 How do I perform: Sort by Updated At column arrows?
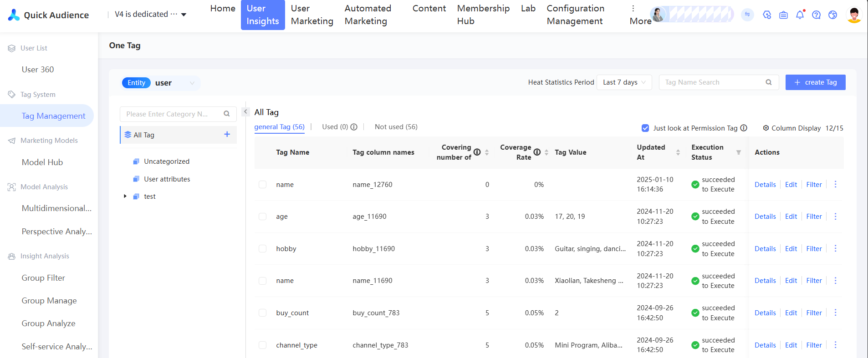point(678,152)
